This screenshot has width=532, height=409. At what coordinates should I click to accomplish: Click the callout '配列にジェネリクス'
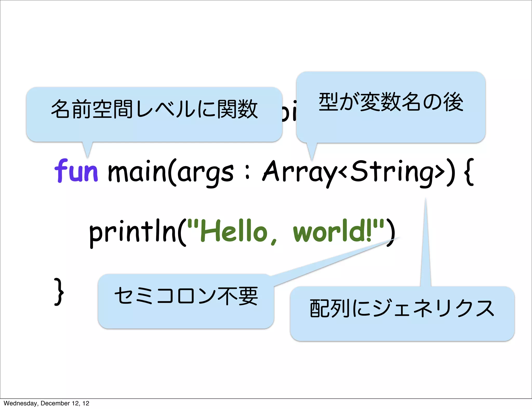[402, 313]
